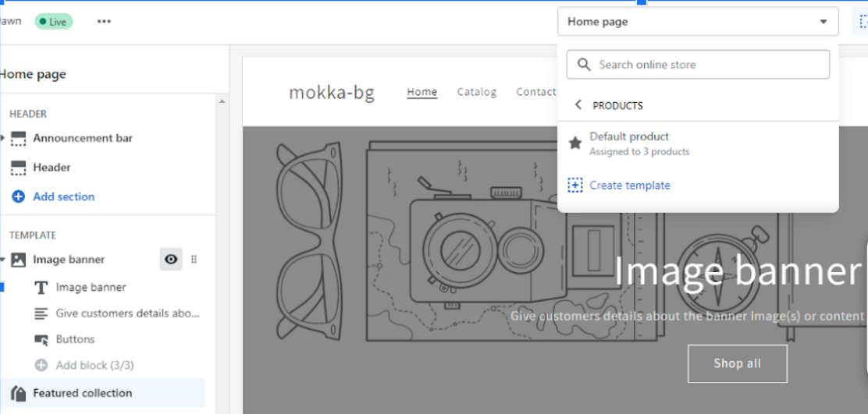Go back from Products using chevron

(x=578, y=104)
